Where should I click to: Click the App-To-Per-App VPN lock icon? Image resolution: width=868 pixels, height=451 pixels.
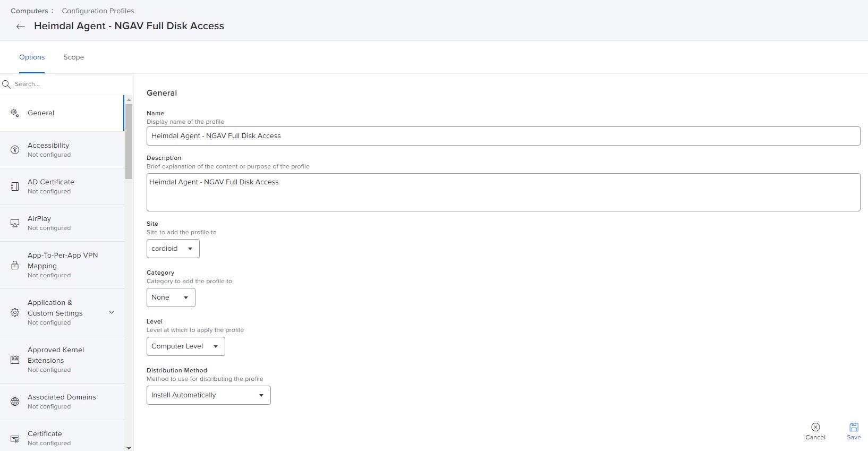[x=15, y=265]
